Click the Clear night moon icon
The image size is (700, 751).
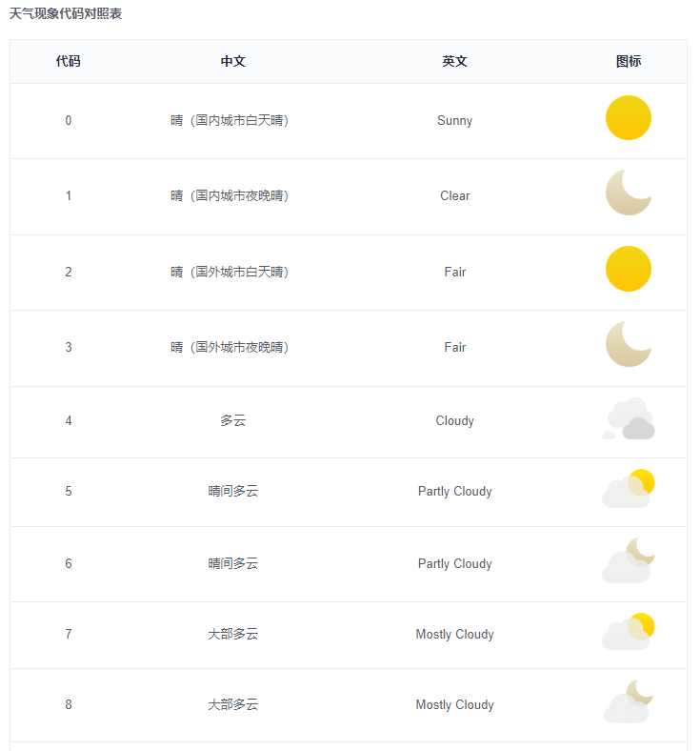tap(629, 193)
